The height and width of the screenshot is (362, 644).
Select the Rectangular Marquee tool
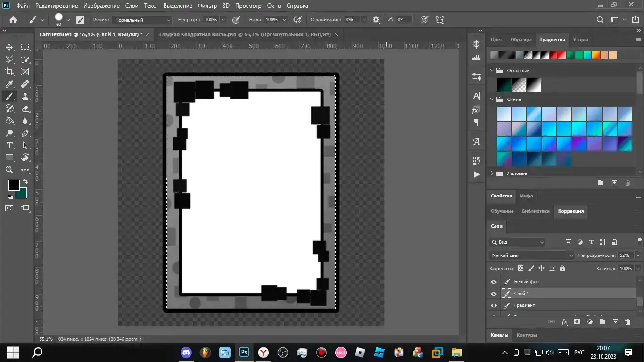(x=25, y=47)
